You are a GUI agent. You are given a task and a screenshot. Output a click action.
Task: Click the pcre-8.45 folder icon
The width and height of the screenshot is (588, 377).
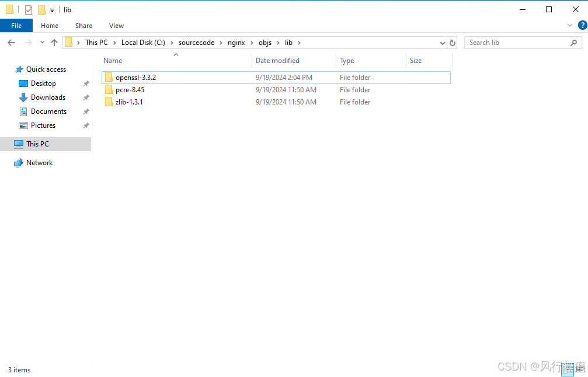[109, 89]
